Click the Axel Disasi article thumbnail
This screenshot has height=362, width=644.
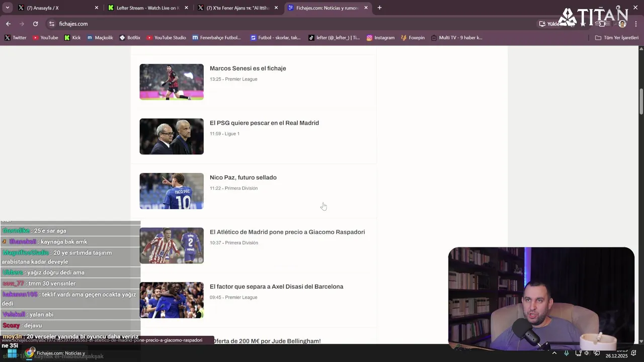pyautogui.click(x=172, y=300)
